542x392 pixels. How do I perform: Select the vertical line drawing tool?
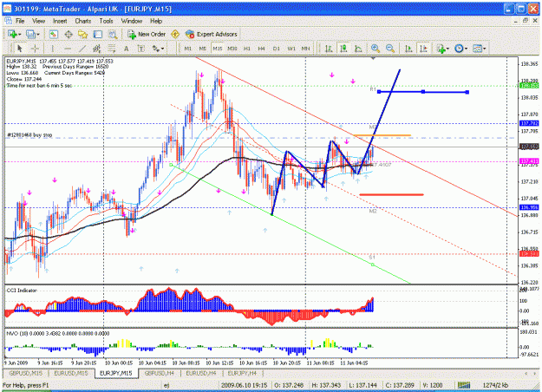[53, 49]
